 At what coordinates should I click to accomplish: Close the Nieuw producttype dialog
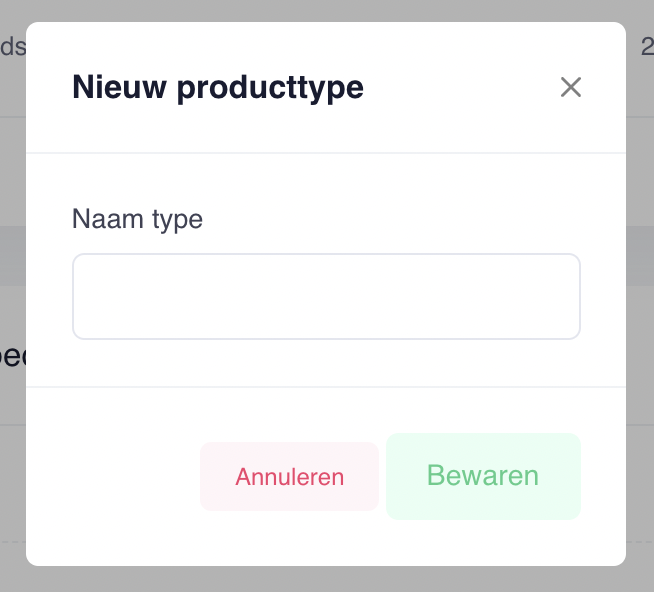[x=571, y=88]
